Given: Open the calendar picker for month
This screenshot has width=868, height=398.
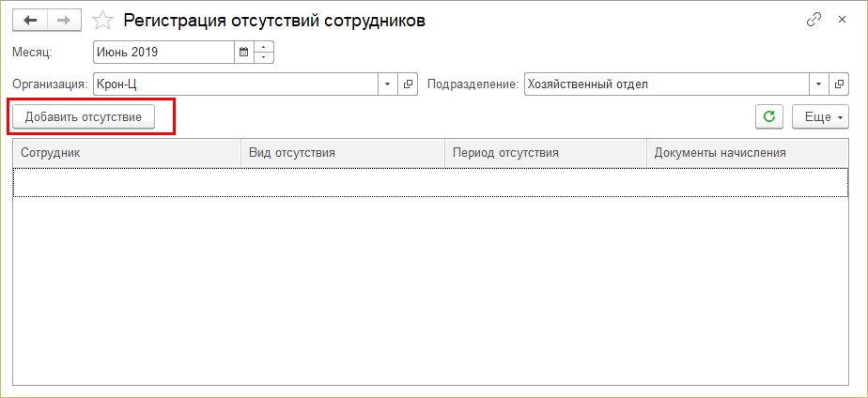Looking at the screenshot, I should [243, 52].
